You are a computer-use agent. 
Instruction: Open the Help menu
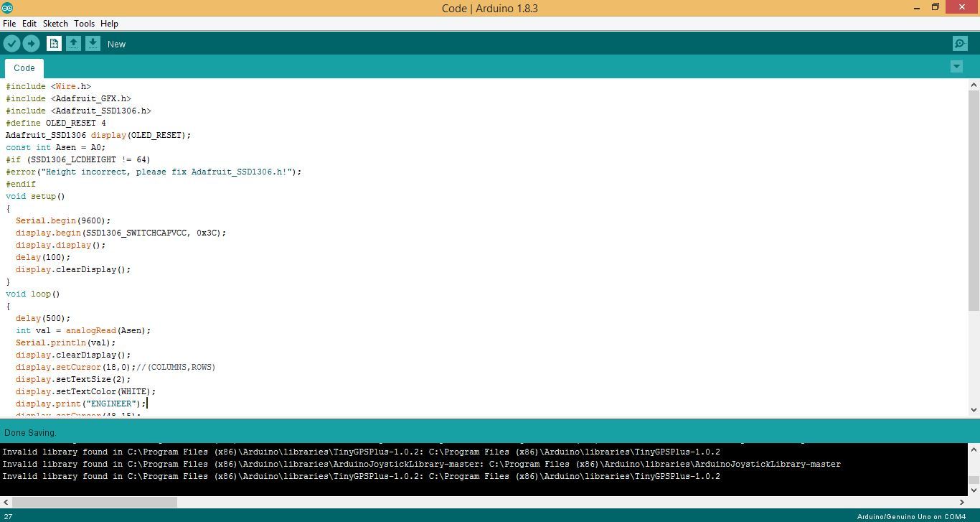click(109, 23)
